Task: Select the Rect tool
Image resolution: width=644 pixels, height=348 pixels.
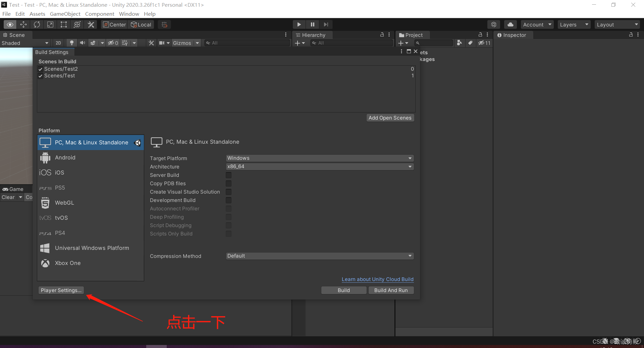Action: (64, 24)
